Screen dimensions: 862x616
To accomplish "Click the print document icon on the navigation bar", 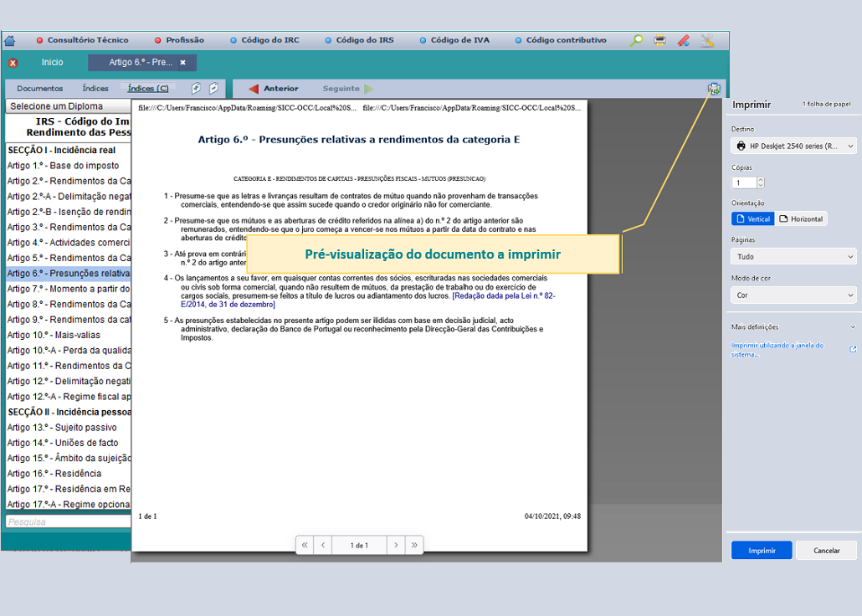I will point(714,89).
